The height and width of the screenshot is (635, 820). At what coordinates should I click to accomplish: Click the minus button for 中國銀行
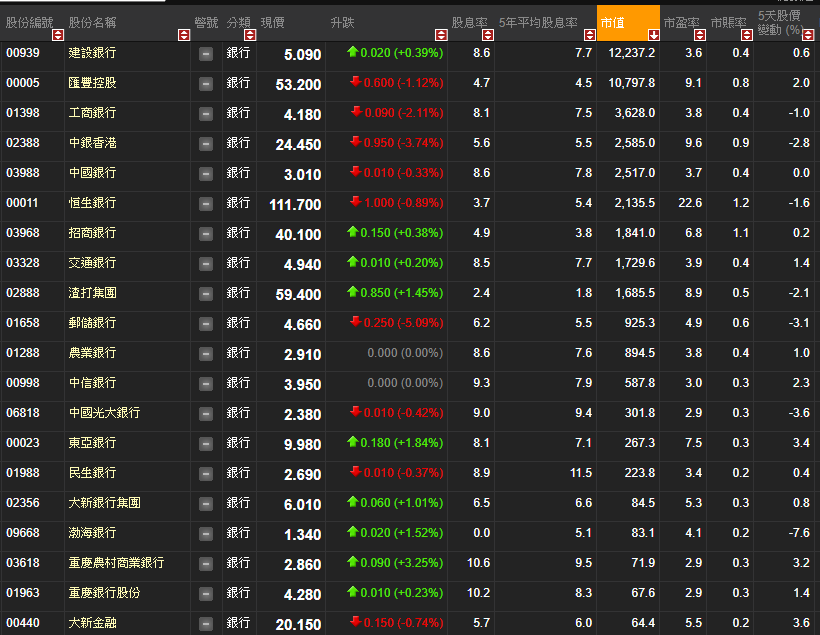click(x=206, y=174)
